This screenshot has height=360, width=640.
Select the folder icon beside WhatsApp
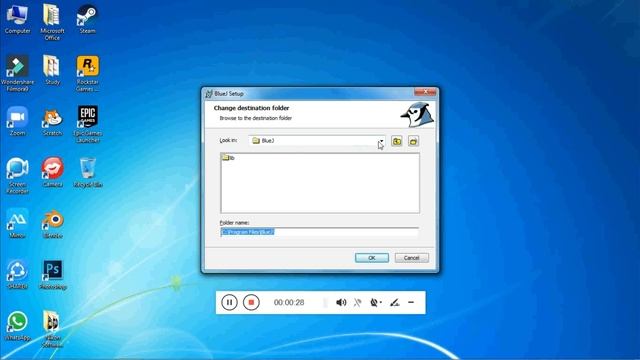[x=52, y=329]
